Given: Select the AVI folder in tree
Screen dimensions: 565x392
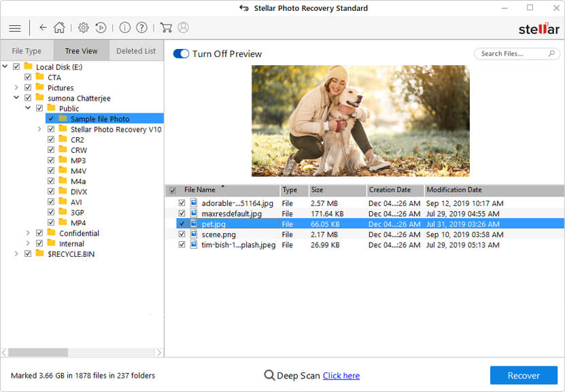Looking at the screenshot, I should tap(76, 202).
